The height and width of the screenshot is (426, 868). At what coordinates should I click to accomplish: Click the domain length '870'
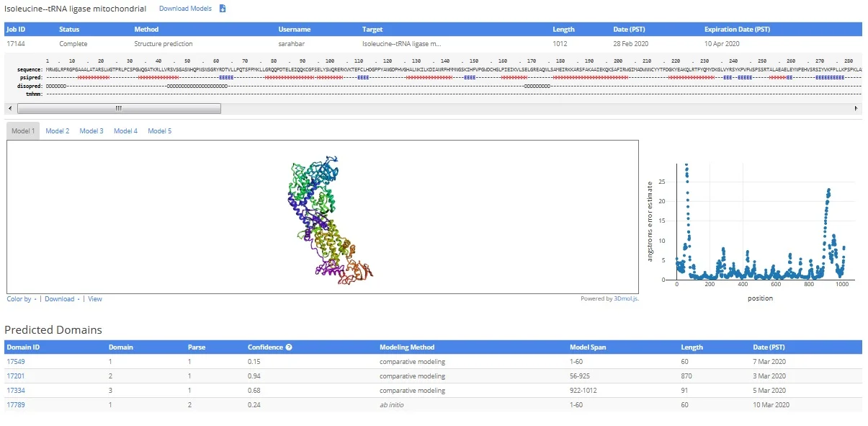click(x=687, y=376)
